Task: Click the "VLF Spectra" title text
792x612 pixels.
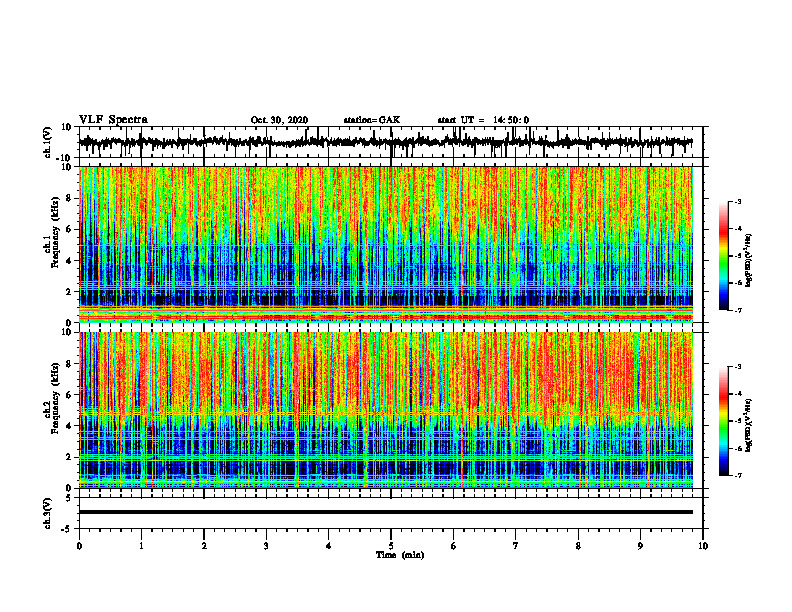Action: pos(113,120)
